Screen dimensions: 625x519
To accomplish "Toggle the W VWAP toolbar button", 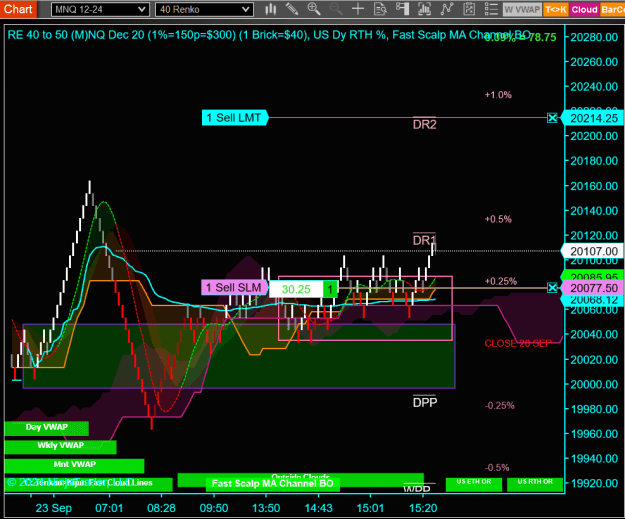I will [522, 9].
